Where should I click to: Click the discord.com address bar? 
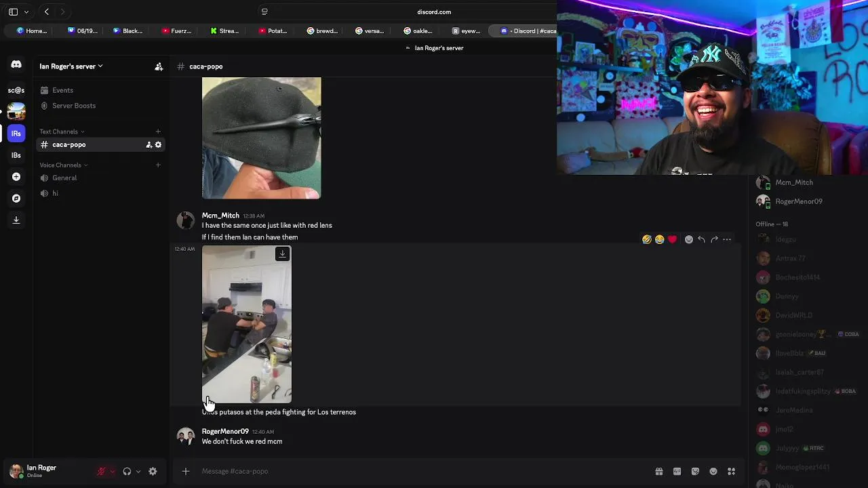[434, 12]
